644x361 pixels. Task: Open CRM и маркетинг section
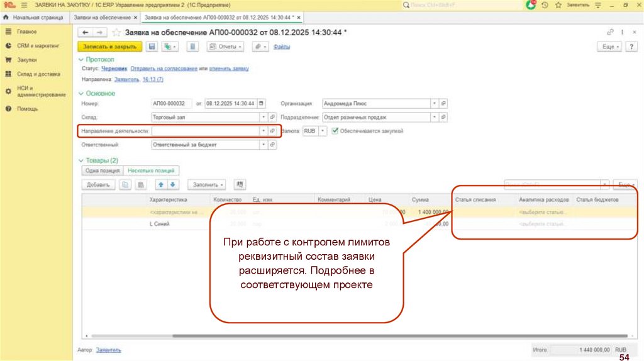pos(38,45)
